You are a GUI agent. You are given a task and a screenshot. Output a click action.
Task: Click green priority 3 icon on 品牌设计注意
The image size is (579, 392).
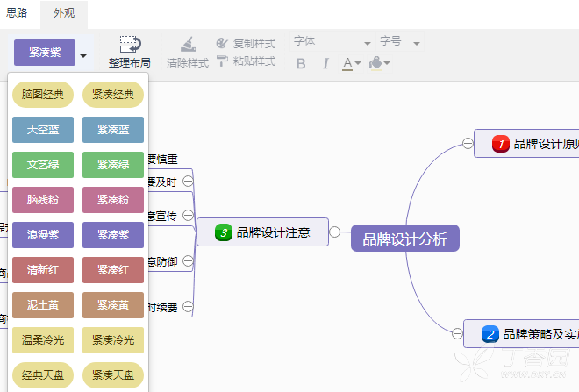click(224, 232)
